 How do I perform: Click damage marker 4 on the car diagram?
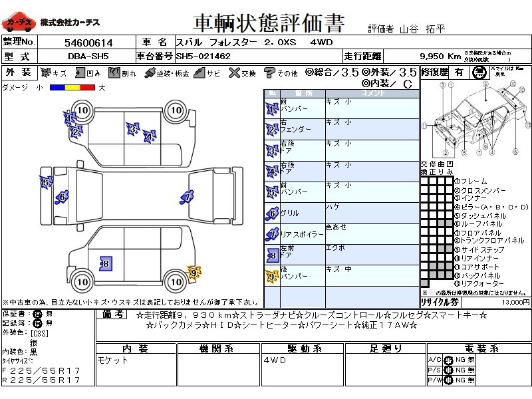(149, 136)
